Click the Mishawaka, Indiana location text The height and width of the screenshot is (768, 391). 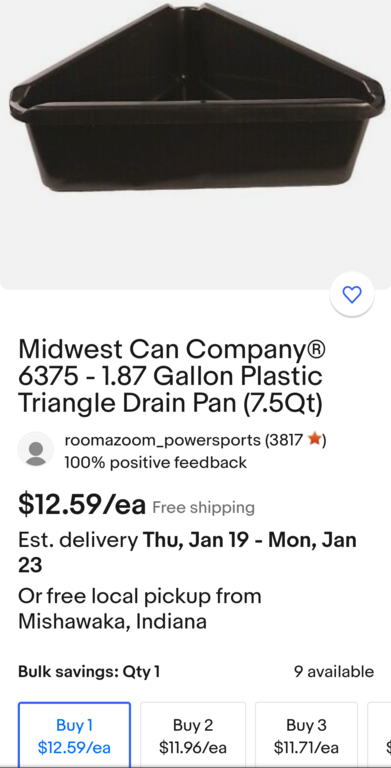point(112,622)
